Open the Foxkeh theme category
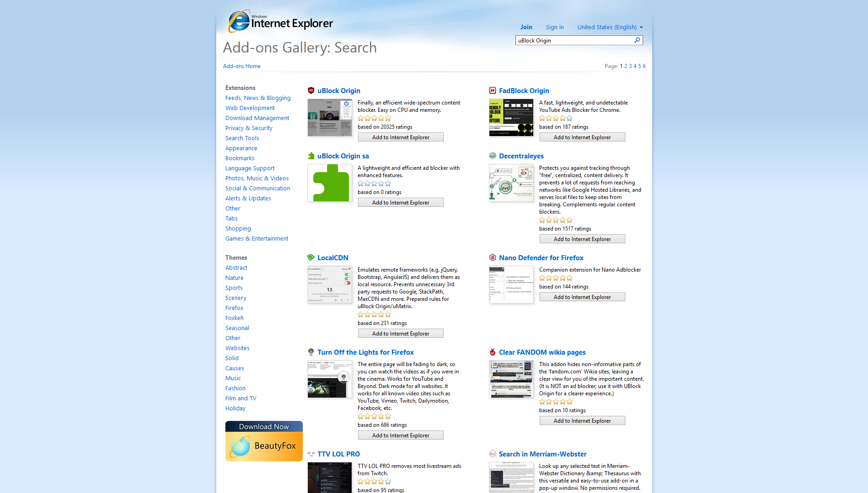868x493 pixels. click(x=234, y=318)
